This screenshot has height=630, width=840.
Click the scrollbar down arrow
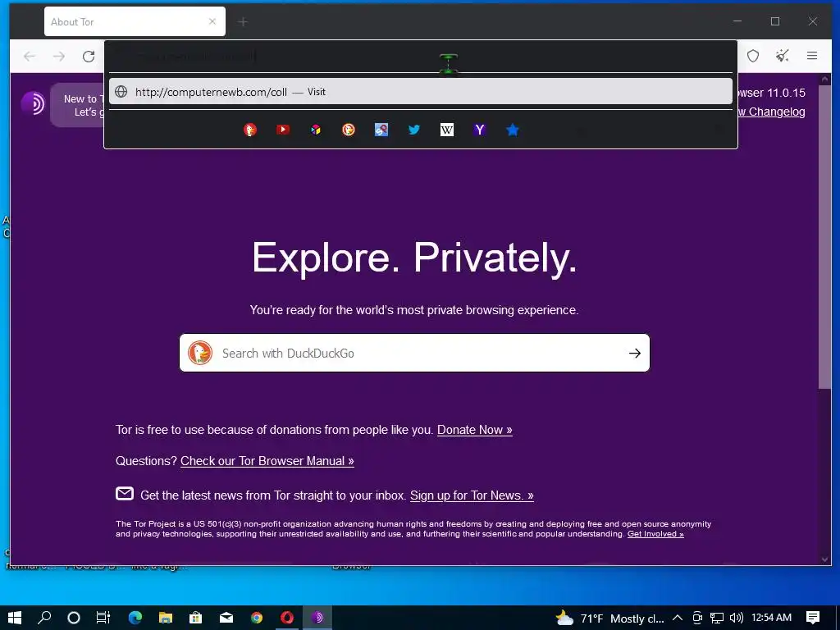(824, 559)
